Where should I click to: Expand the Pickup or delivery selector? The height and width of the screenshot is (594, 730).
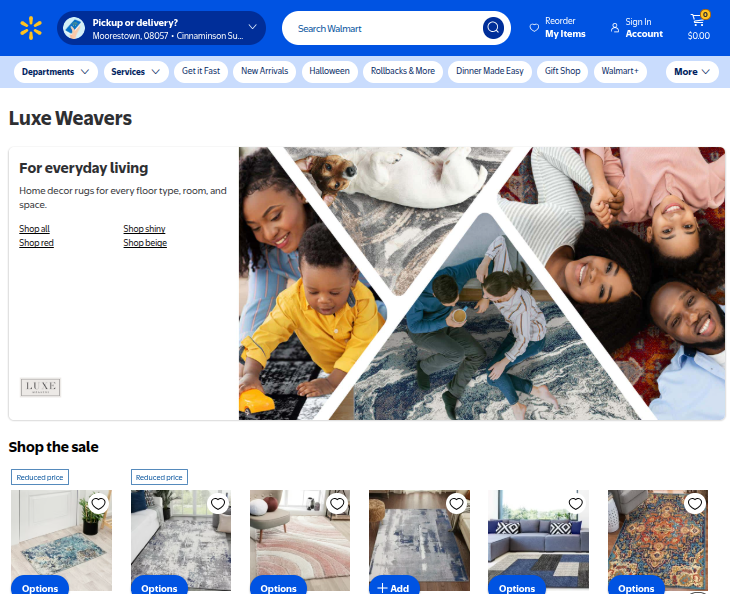pyautogui.click(x=162, y=28)
